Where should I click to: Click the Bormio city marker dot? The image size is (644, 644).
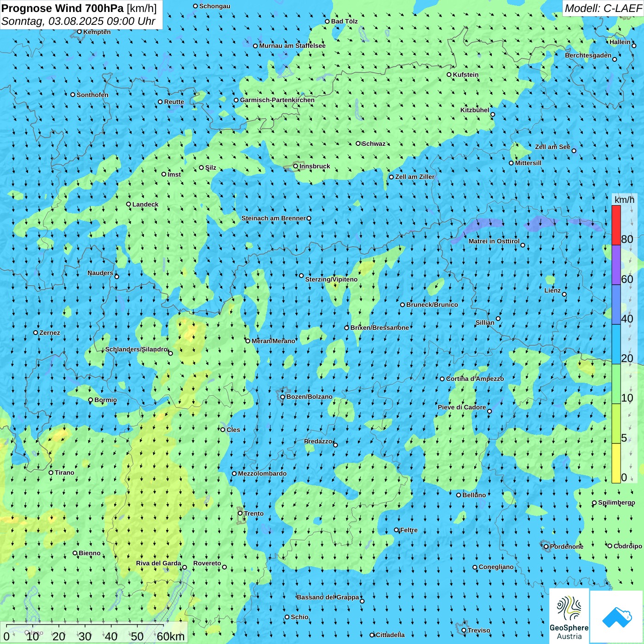91,400
